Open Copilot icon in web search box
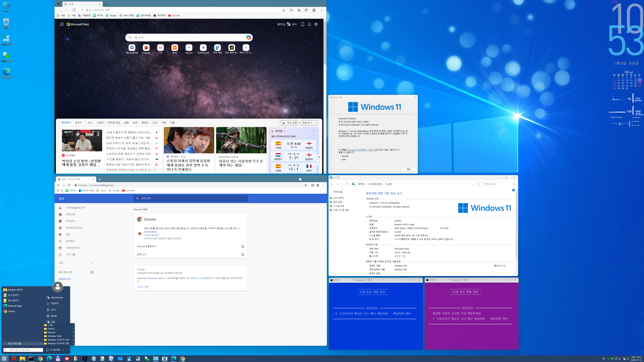The width and height of the screenshot is (644, 362). [x=248, y=38]
